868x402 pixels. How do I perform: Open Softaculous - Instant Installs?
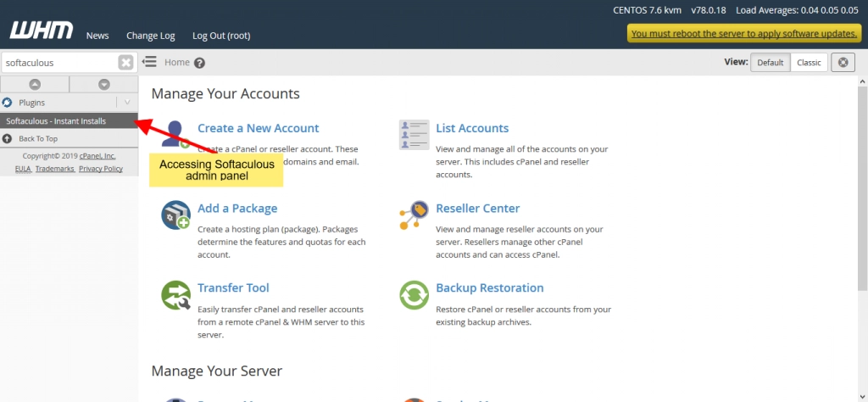69,120
